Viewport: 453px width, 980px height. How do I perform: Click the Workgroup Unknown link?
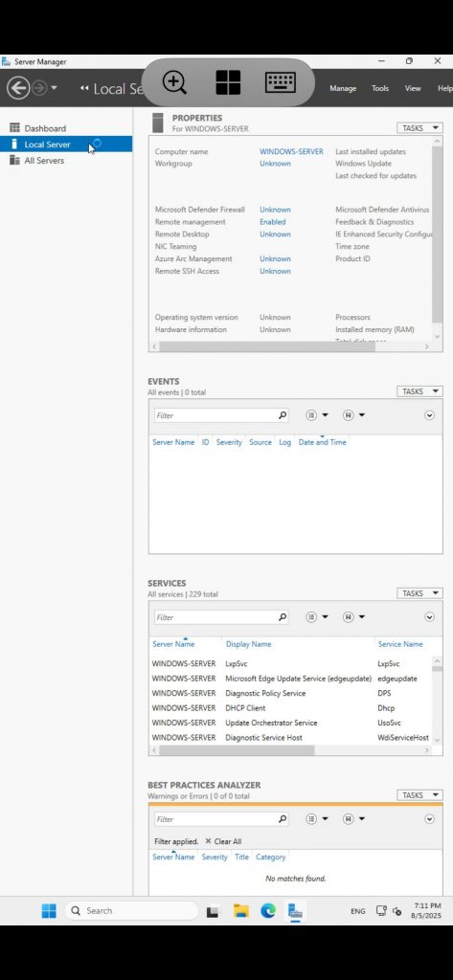coord(275,163)
